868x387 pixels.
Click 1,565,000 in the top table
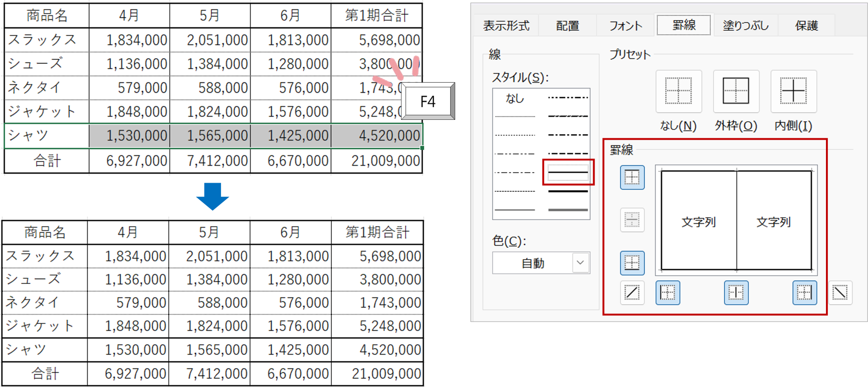pyautogui.click(x=210, y=136)
